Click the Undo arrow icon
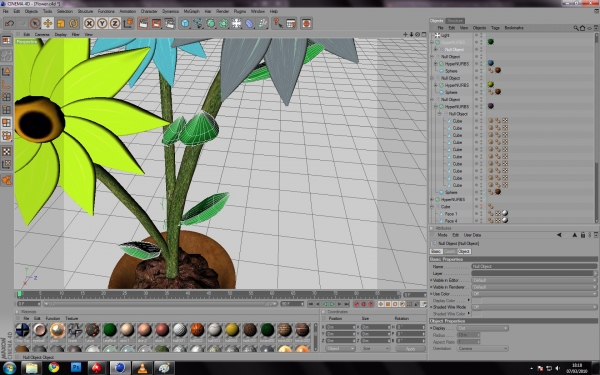The width and height of the screenshot is (600, 375). pyautogui.click(x=9, y=23)
